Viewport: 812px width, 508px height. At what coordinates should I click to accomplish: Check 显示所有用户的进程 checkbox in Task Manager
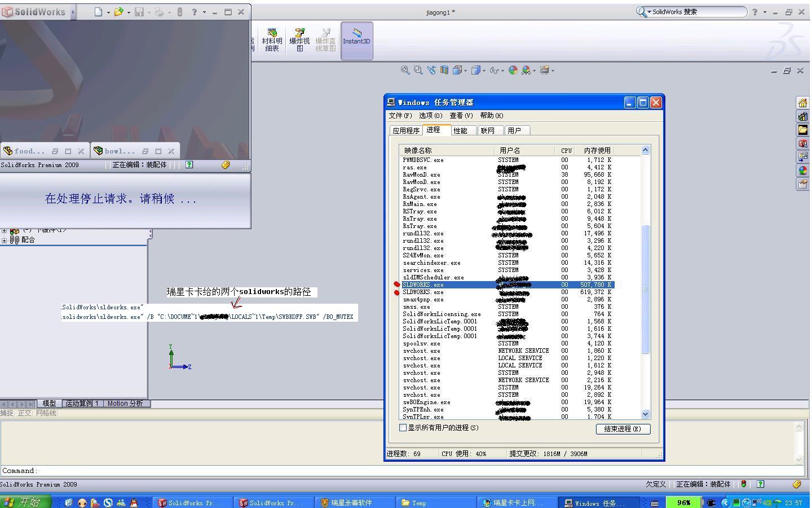[x=403, y=428]
